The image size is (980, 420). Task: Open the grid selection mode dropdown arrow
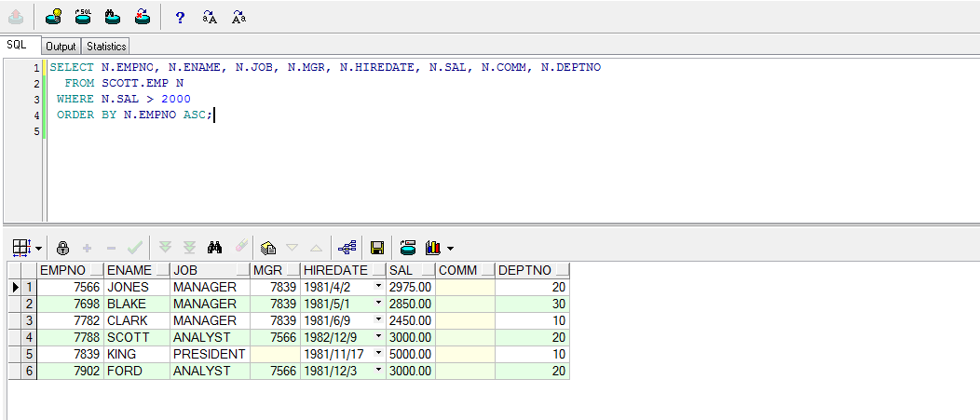point(39,249)
